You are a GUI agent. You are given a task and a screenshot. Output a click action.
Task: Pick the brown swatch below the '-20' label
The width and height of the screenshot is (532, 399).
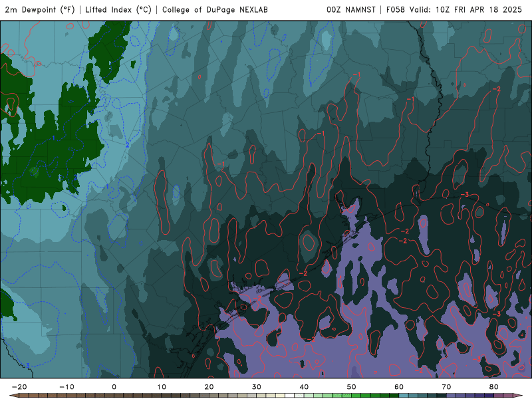[24, 395]
